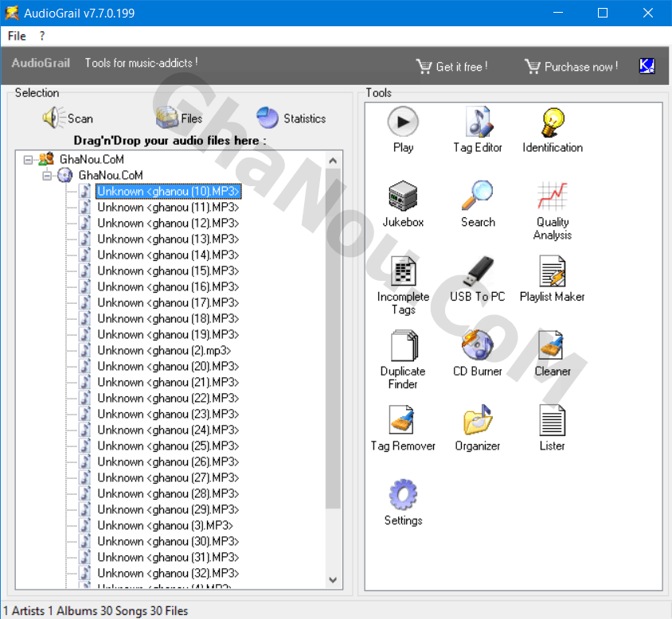Select 'Unknown <ghanou (10).MP3>' track
672x619 pixels.
[x=168, y=191]
